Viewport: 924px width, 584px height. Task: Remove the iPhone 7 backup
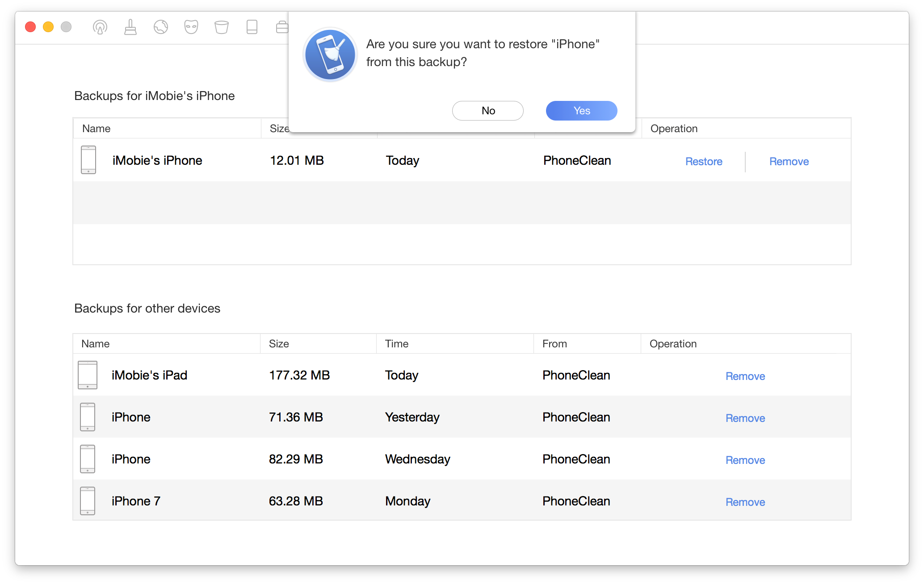(x=745, y=502)
